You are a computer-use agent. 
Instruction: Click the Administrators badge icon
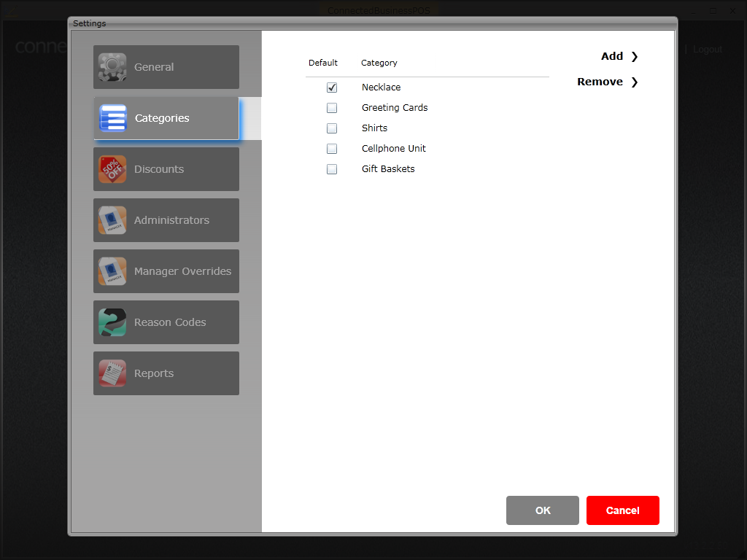tap(112, 220)
